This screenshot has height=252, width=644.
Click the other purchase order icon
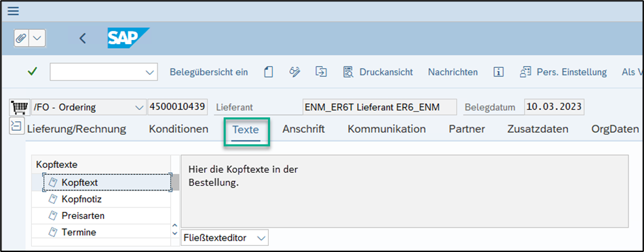coord(321,72)
